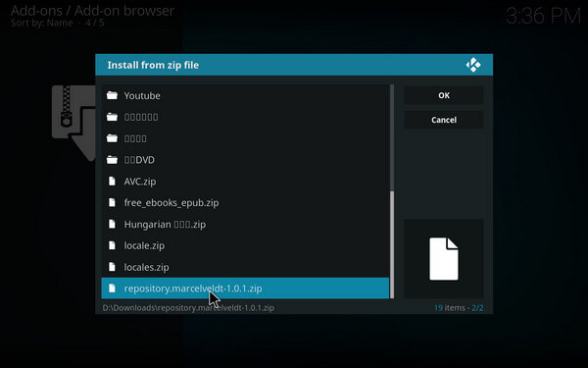
Task: Click file icon beside Hungarian zip
Action: coord(112,224)
